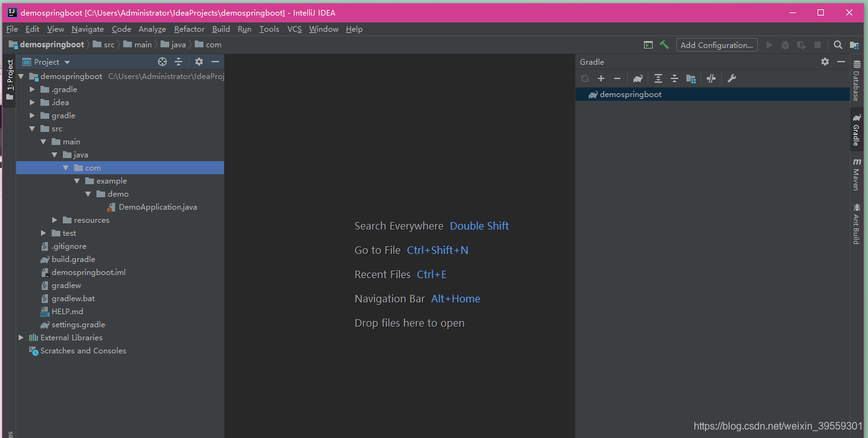Image resolution: width=868 pixels, height=438 pixels.
Task: Click Locate/Select Opened File crosshair icon
Action: point(162,62)
